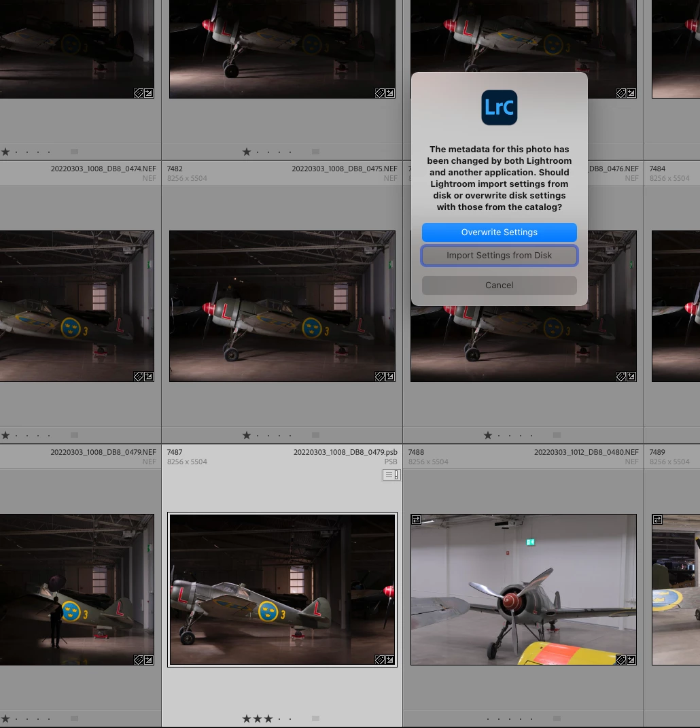Open color label menu for 0479.psb
The height and width of the screenshot is (728, 700).
tap(315, 718)
